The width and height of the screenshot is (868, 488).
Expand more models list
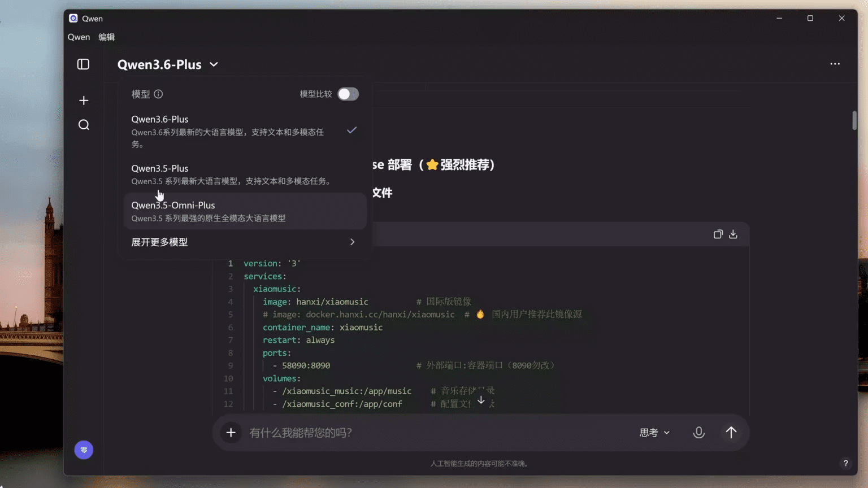coord(243,242)
